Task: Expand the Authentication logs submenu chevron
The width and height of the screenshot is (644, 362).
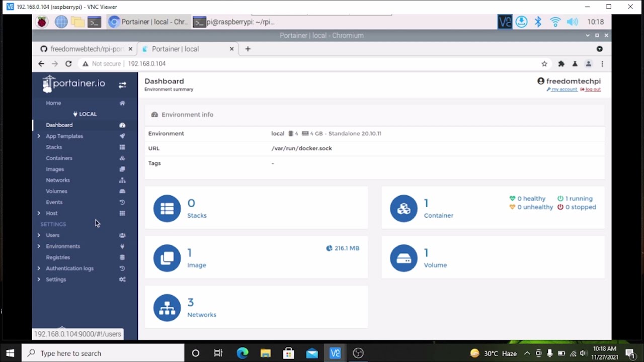Action: click(39, 269)
